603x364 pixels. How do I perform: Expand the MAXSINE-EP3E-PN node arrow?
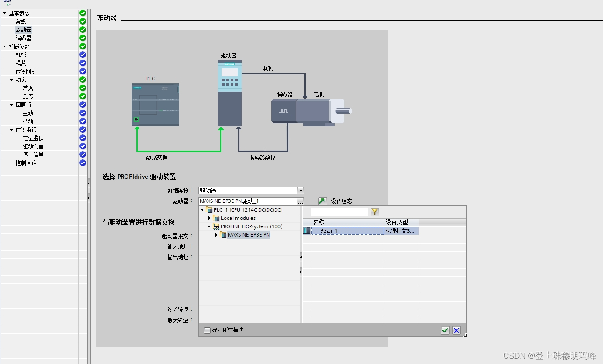coord(216,235)
